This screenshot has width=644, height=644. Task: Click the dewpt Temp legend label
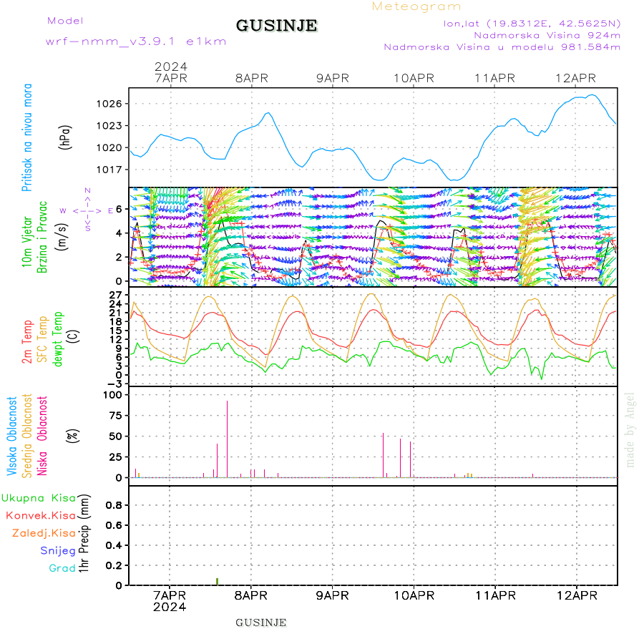click(57, 339)
